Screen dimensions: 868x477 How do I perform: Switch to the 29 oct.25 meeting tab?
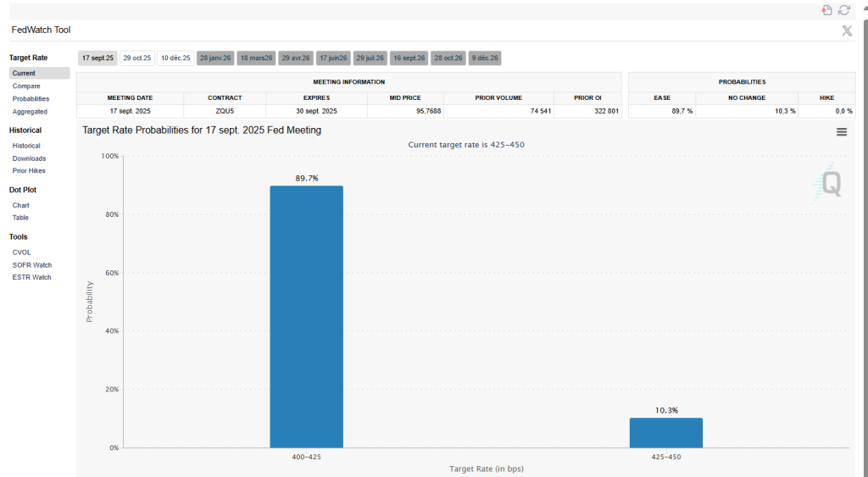coord(137,58)
